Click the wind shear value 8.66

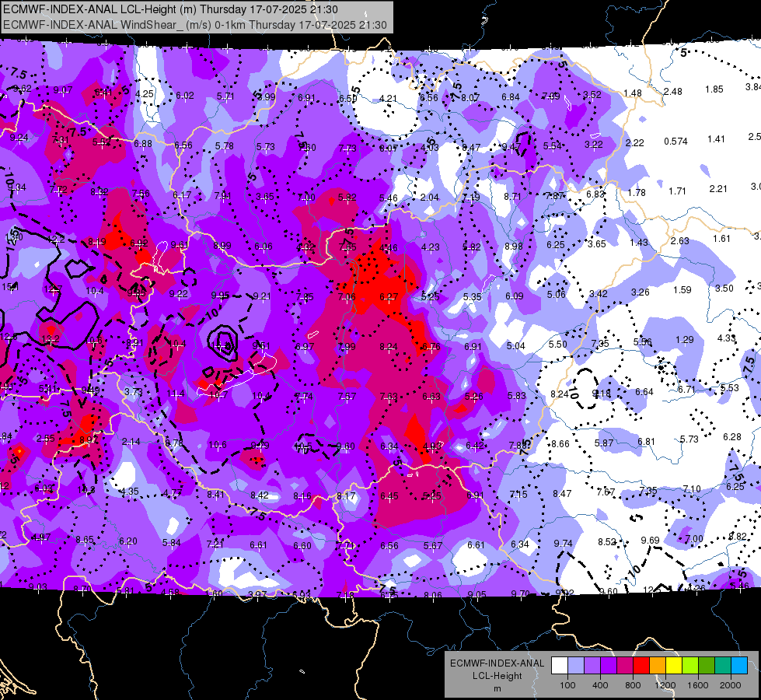(x=560, y=443)
